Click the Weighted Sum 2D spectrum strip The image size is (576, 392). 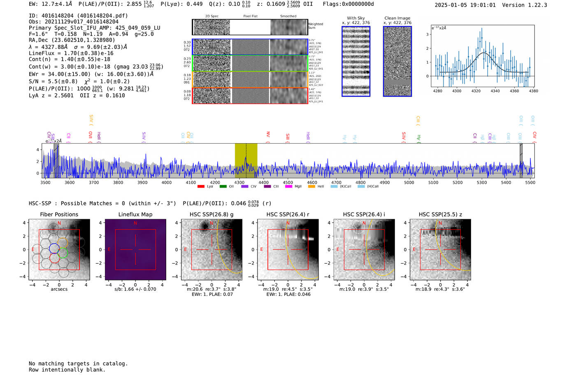(250, 27)
